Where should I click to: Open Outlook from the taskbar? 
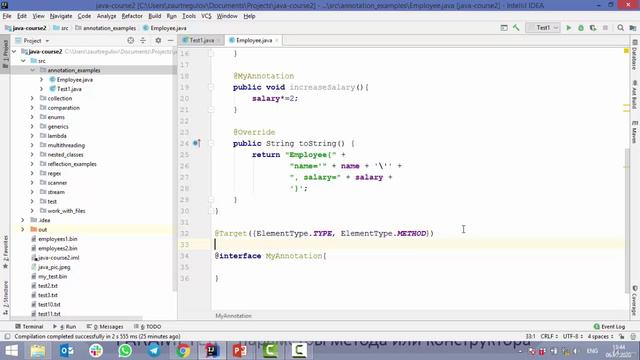coord(67,351)
